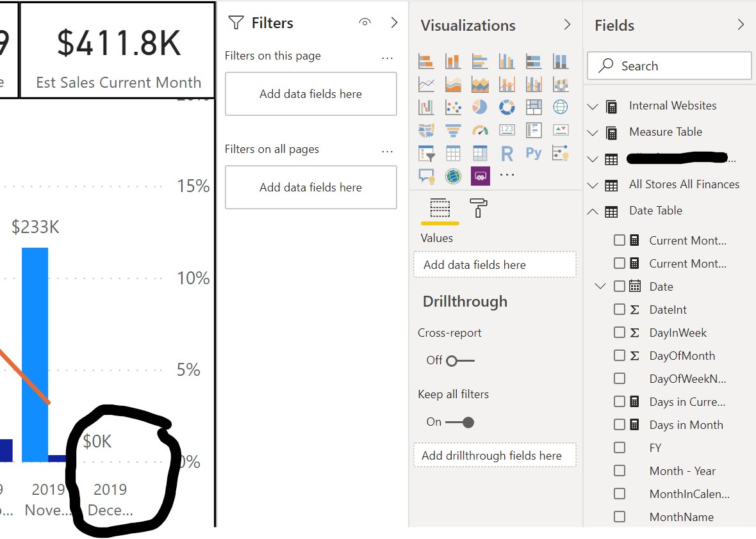
Task: Expand the Measure Table
Action: coord(593,133)
